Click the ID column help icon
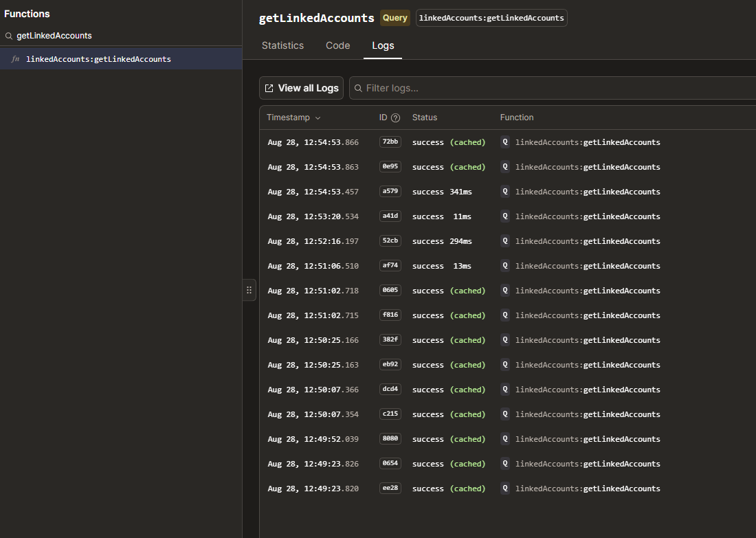 (395, 117)
